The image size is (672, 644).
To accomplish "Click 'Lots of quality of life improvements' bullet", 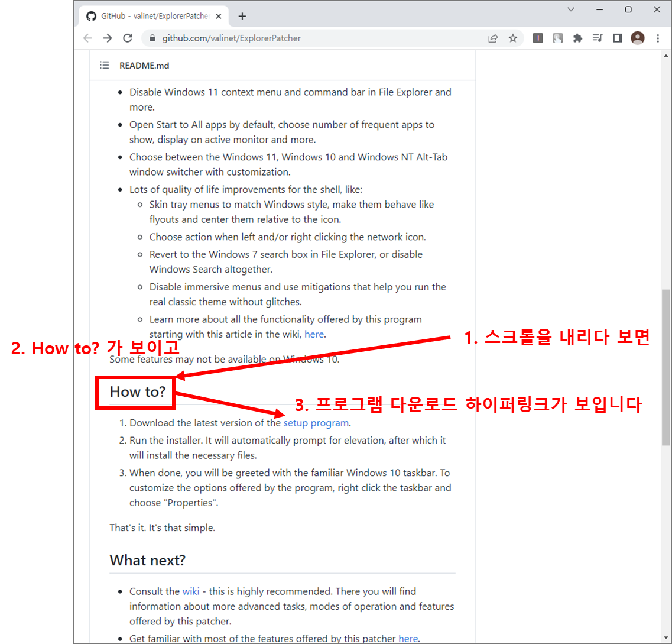I will point(245,189).
